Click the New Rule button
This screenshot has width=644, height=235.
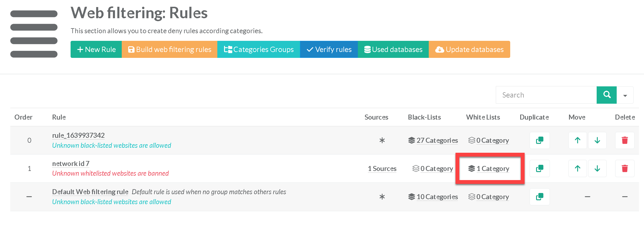(x=96, y=49)
